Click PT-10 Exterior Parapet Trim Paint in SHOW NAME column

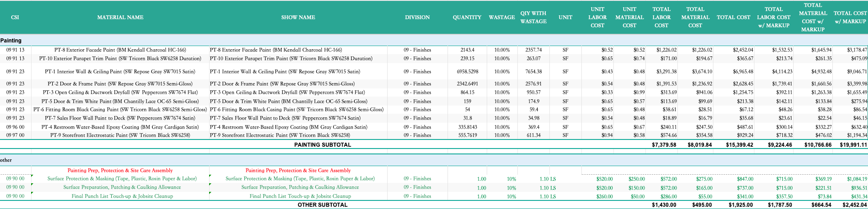[x=291, y=59]
